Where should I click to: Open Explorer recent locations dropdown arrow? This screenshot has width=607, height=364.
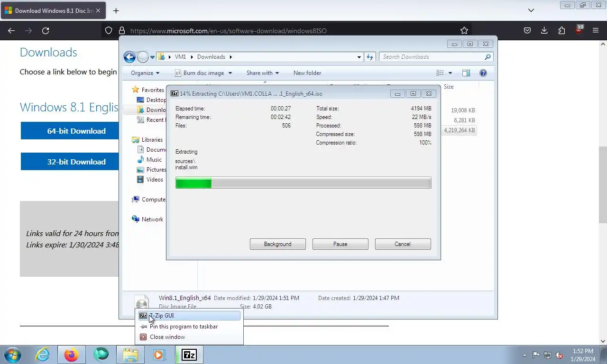(152, 57)
